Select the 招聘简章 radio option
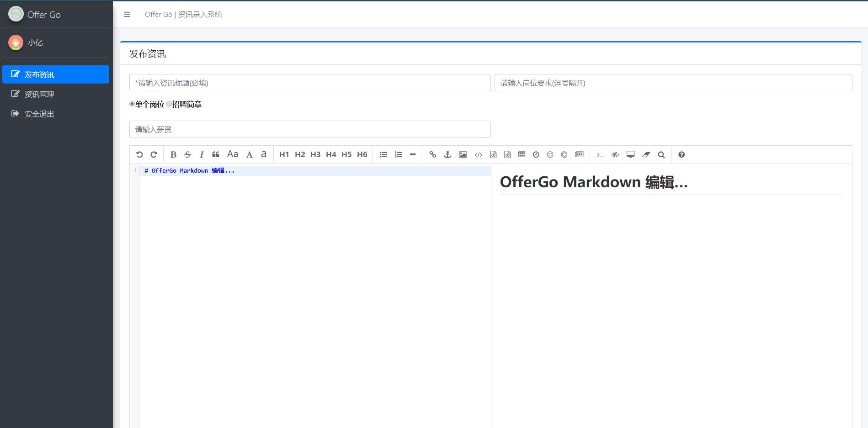868x428 pixels. tap(169, 104)
